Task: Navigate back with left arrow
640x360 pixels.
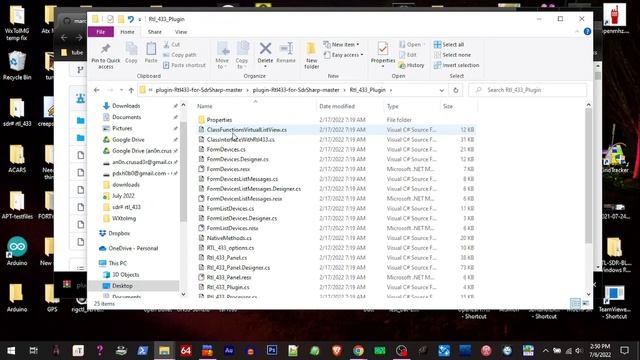Action: point(96,90)
